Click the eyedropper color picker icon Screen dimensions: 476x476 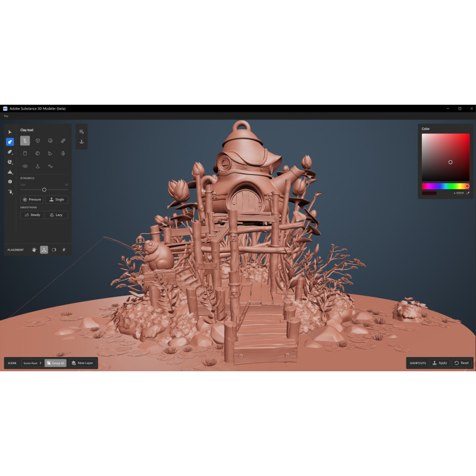click(468, 193)
